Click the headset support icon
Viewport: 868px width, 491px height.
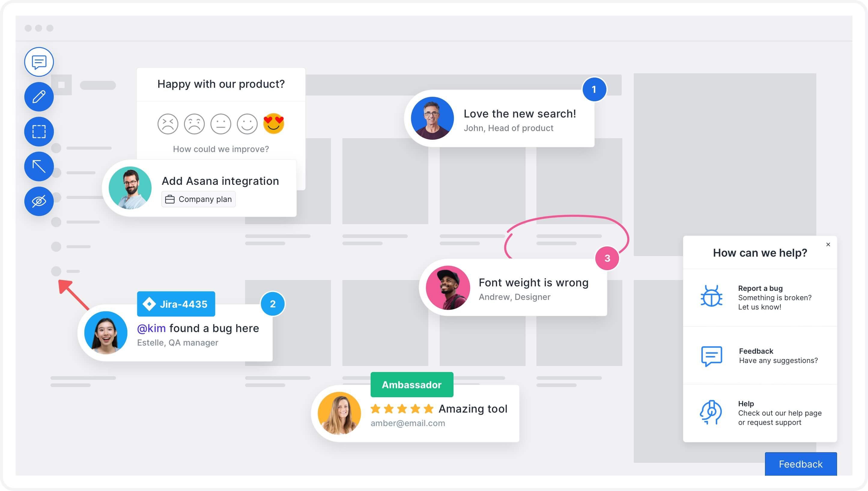point(711,412)
